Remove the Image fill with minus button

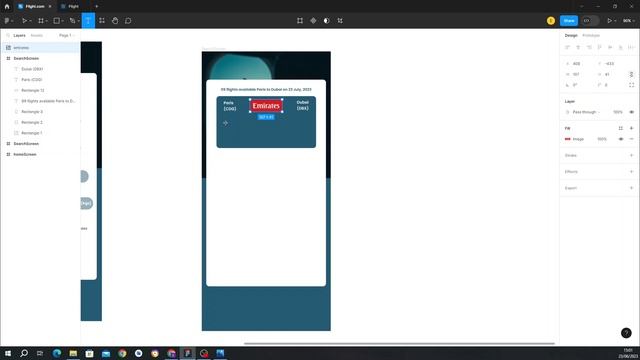pyautogui.click(x=631, y=139)
